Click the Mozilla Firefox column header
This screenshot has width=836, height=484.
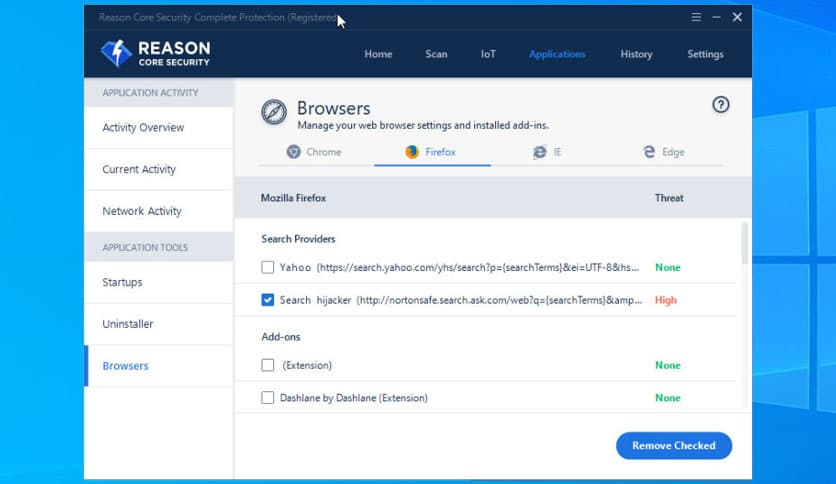point(293,198)
